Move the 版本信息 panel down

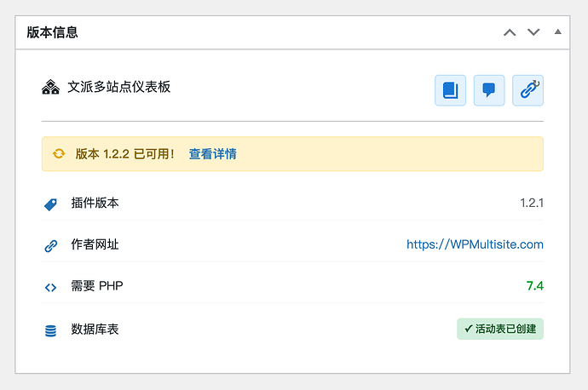tap(533, 32)
